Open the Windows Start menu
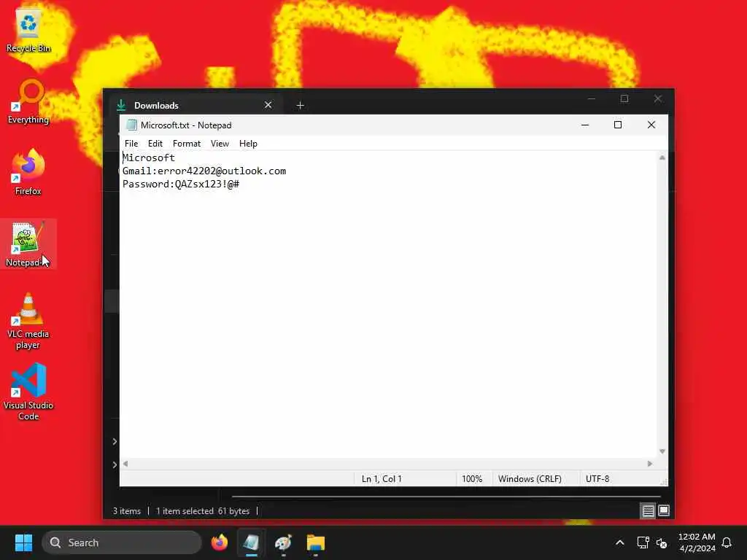This screenshot has width=747, height=560. (23, 542)
